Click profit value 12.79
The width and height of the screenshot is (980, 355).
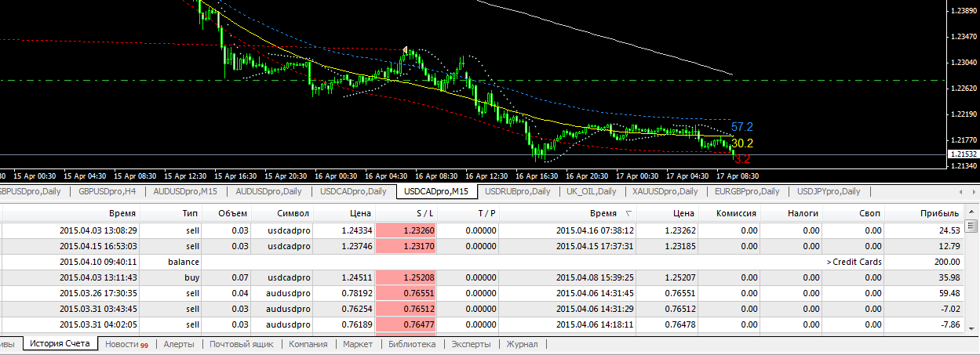pos(949,246)
